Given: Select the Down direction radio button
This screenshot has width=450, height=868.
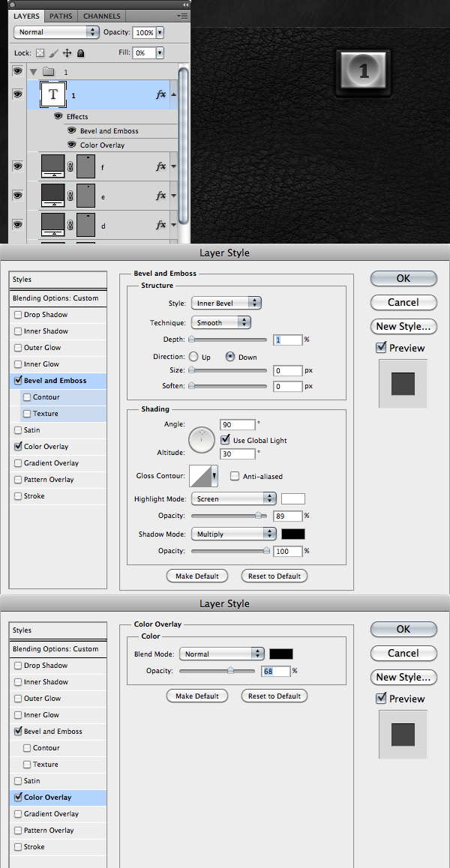Looking at the screenshot, I should [x=230, y=357].
